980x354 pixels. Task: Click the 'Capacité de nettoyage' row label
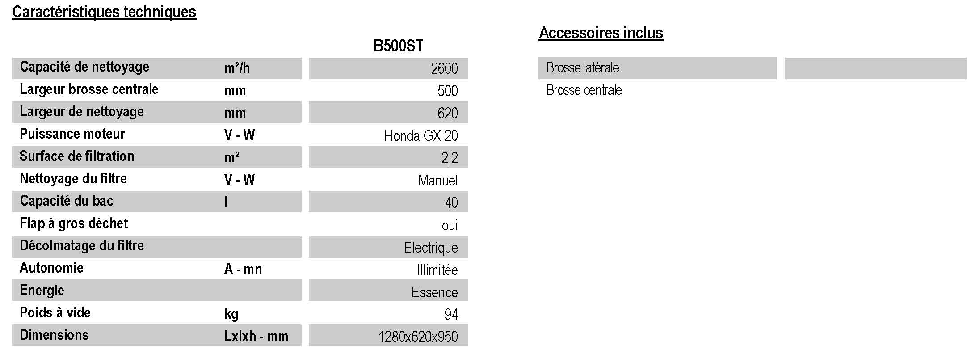tap(84, 67)
